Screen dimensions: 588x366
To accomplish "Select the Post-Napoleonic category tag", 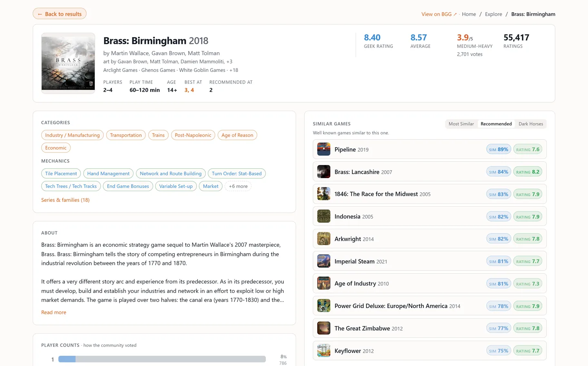I will [193, 135].
